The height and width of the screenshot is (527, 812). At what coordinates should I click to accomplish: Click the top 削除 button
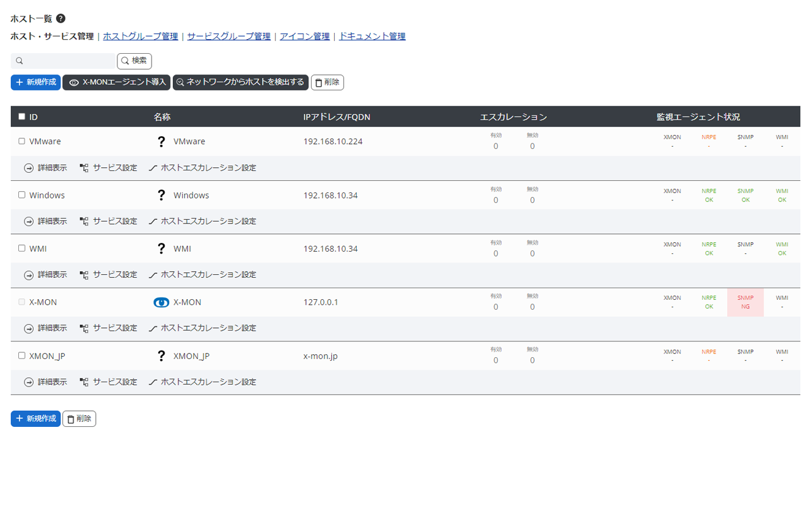pyautogui.click(x=327, y=82)
